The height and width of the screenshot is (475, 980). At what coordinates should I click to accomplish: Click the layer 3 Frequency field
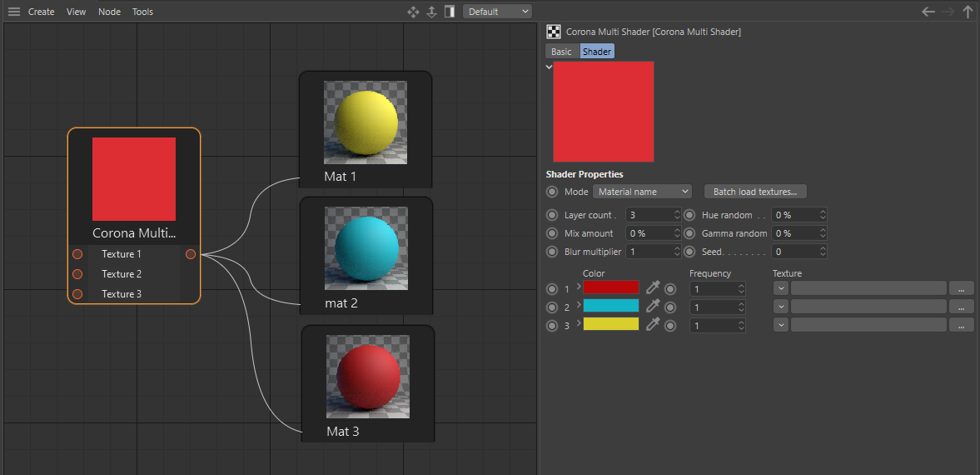pos(718,326)
